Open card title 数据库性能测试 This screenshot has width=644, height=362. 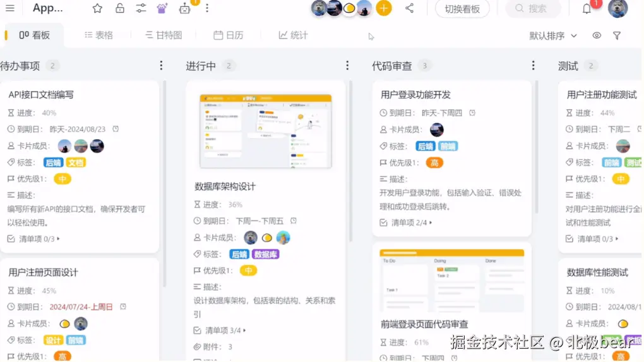pos(597,272)
